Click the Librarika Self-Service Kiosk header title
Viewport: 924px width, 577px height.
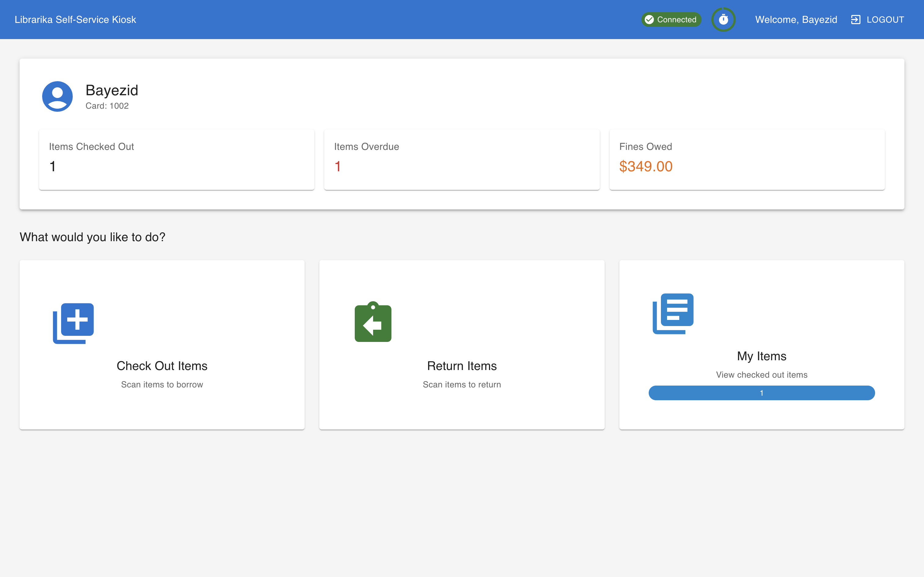(x=75, y=20)
